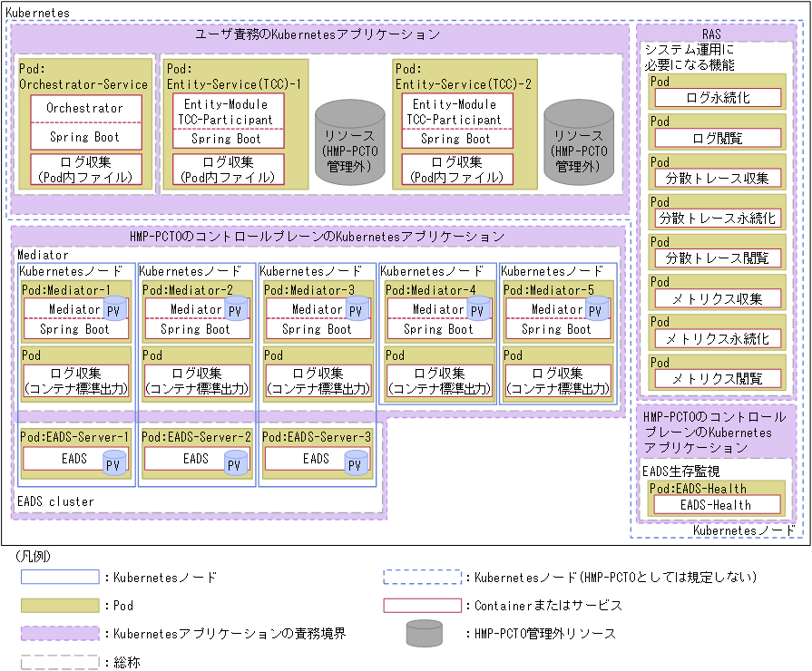Toggle the 分散トレース閲覧 pod visibility

coord(718,258)
